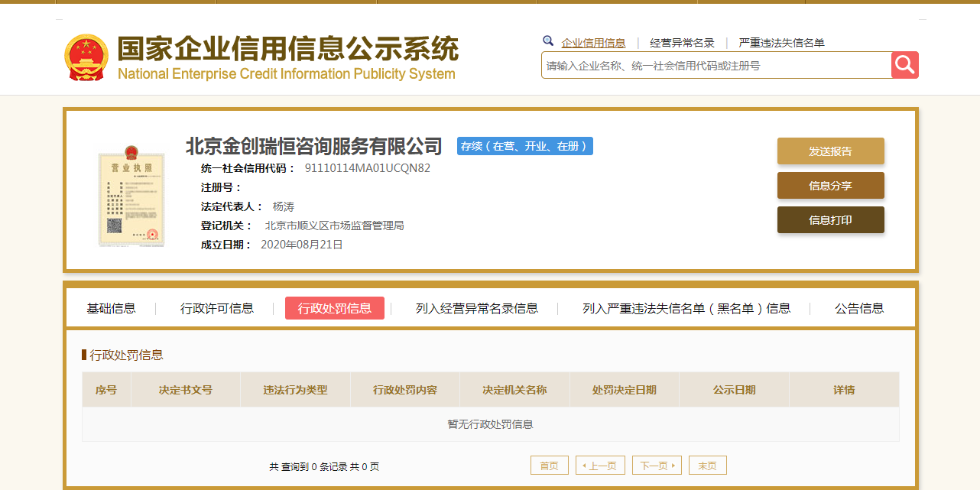Click the 公示日期 column header
Screen dimensions: 980x490
click(x=735, y=390)
